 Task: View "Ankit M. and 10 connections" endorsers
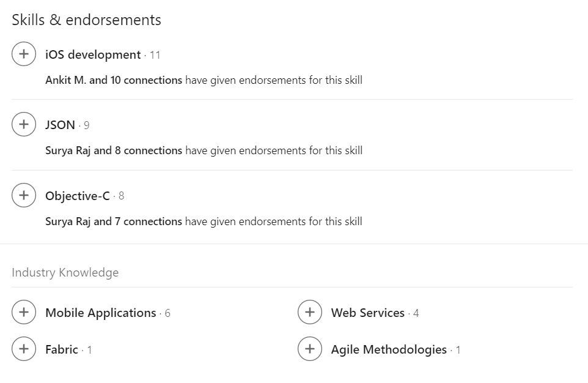[114, 80]
